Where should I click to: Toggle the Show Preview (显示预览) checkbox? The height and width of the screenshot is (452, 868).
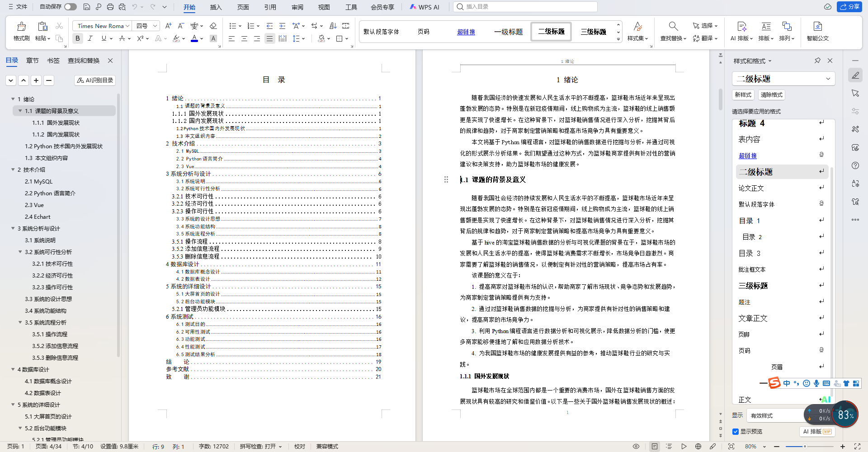coord(736,432)
